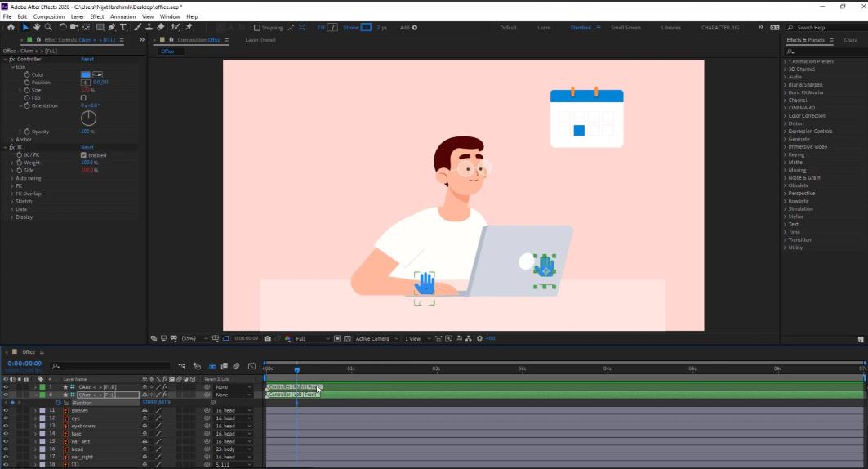Screen dimensions: 868x469
Task: Toggle frame blending icon in timeline
Action: (x=225, y=366)
